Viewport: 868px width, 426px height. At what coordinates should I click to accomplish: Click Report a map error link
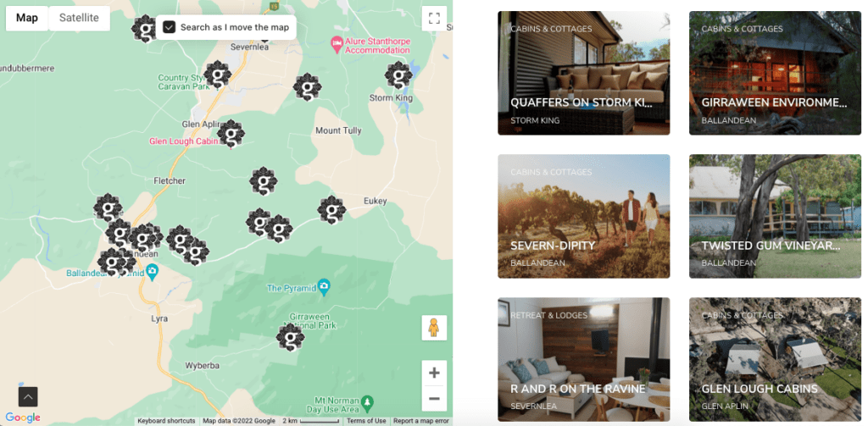420,421
